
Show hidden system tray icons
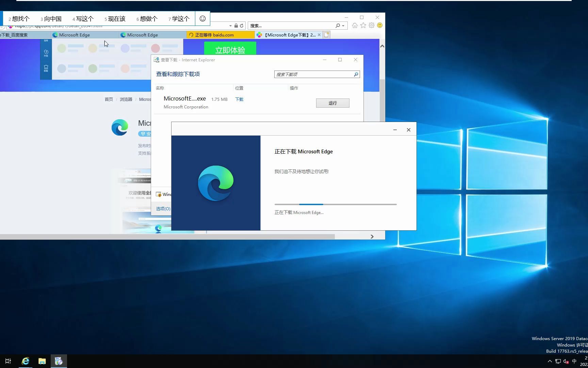(x=550, y=361)
